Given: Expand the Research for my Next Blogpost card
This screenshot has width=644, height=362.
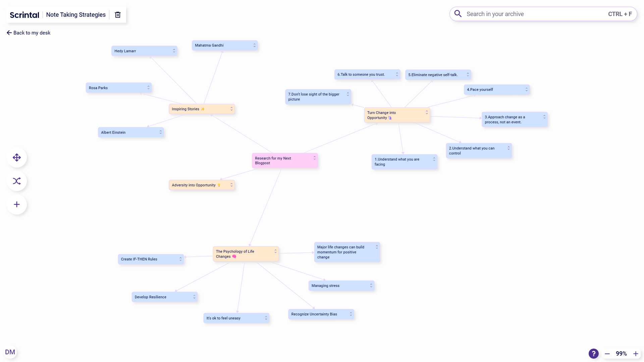Looking at the screenshot, I should 315,158.
